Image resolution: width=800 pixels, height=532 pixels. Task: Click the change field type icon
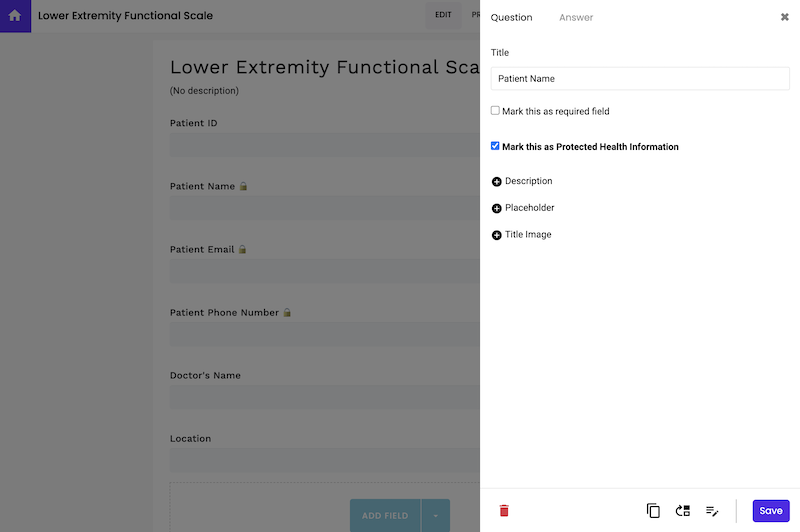coord(683,511)
